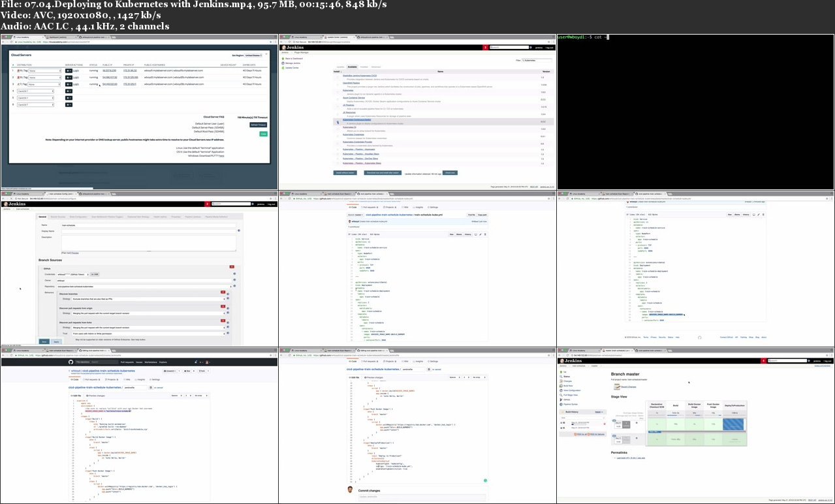This screenshot has height=504, width=835.
Task: Click the job Name field containing train-schedule
Action: tap(149, 225)
